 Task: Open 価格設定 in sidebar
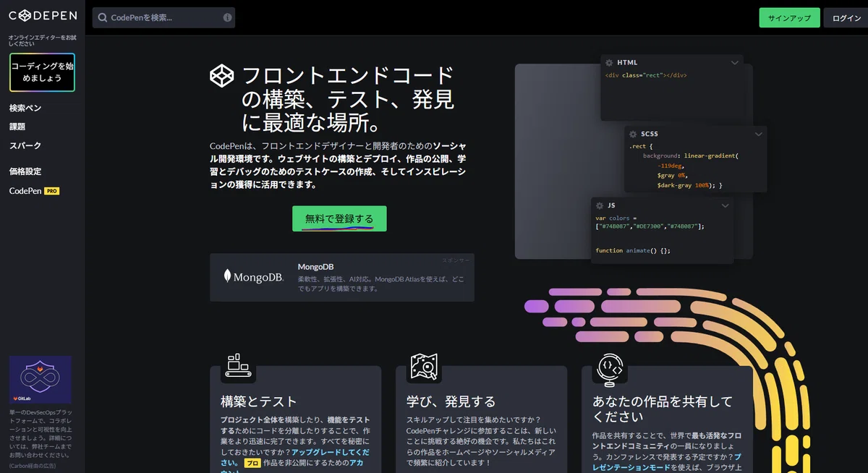click(x=25, y=171)
